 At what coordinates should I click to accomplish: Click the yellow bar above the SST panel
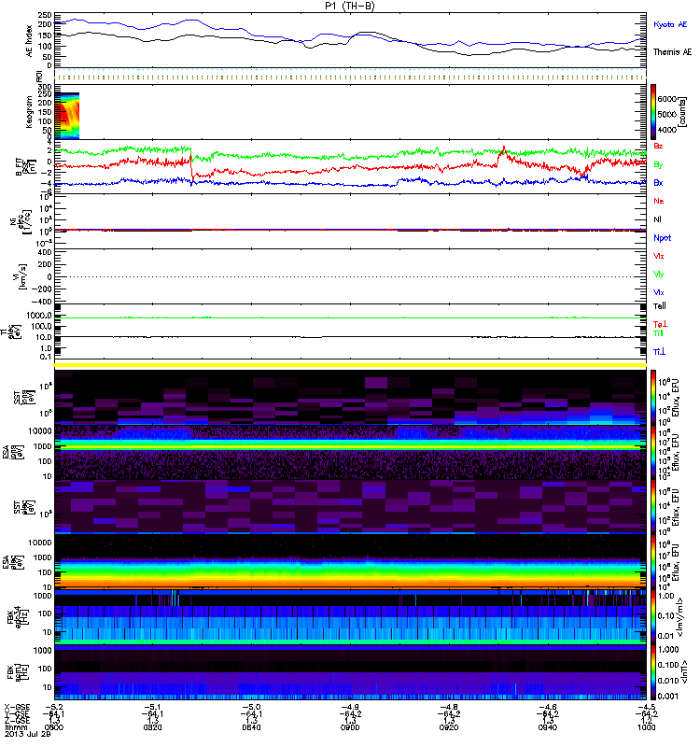tap(350, 365)
